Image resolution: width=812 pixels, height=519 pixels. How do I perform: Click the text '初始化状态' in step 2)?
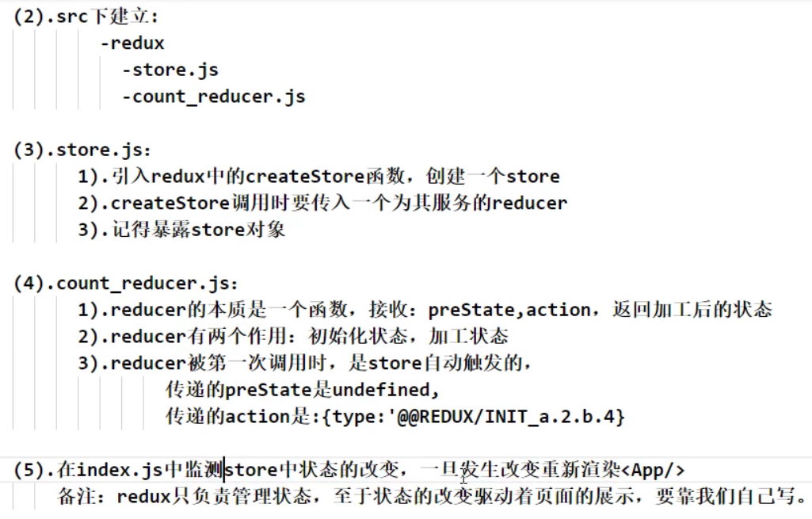tap(357, 337)
